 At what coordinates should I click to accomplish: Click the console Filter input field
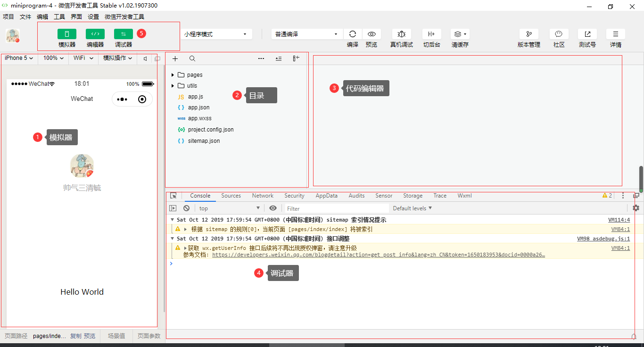coord(337,208)
